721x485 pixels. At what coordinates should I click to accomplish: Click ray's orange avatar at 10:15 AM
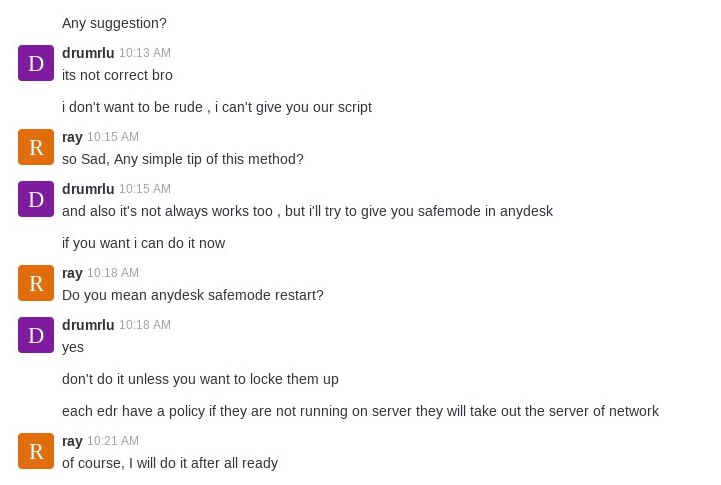(x=36, y=147)
